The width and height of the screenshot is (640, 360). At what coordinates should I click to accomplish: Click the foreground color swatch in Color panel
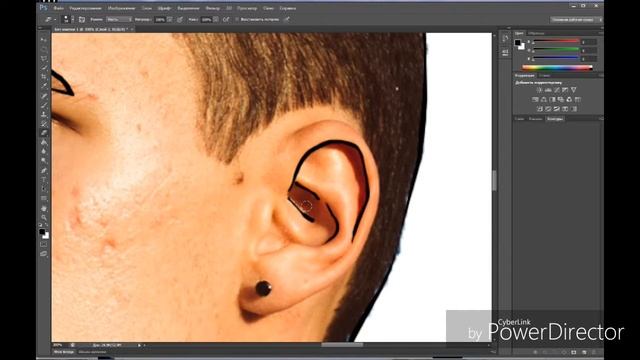[518, 42]
